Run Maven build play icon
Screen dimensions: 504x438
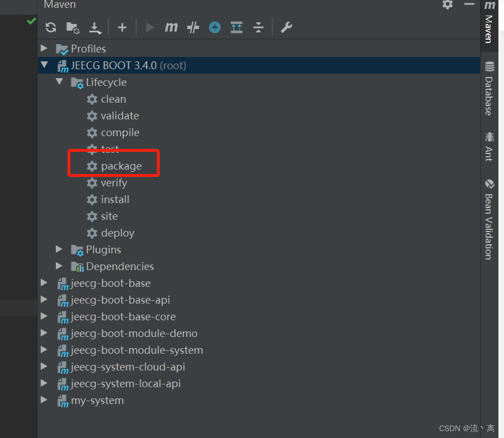click(150, 27)
